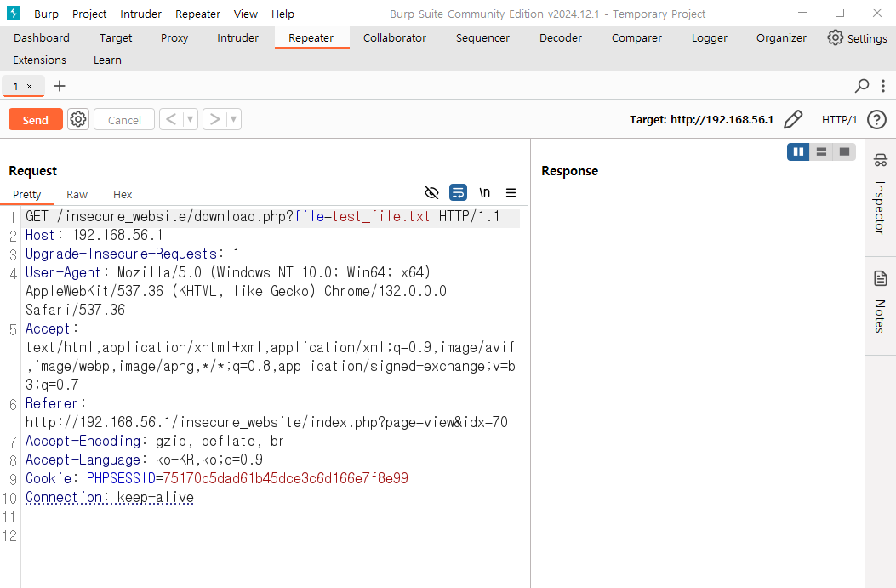The height and width of the screenshot is (588, 896).
Task: Toggle showing non-printable \n characters
Action: click(484, 192)
